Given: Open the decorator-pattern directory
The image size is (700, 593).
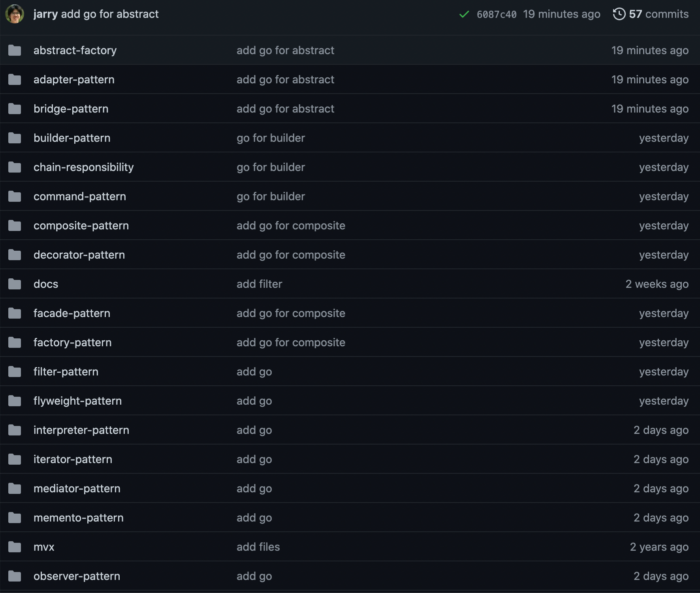Looking at the screenshot, I should [79, 255].
